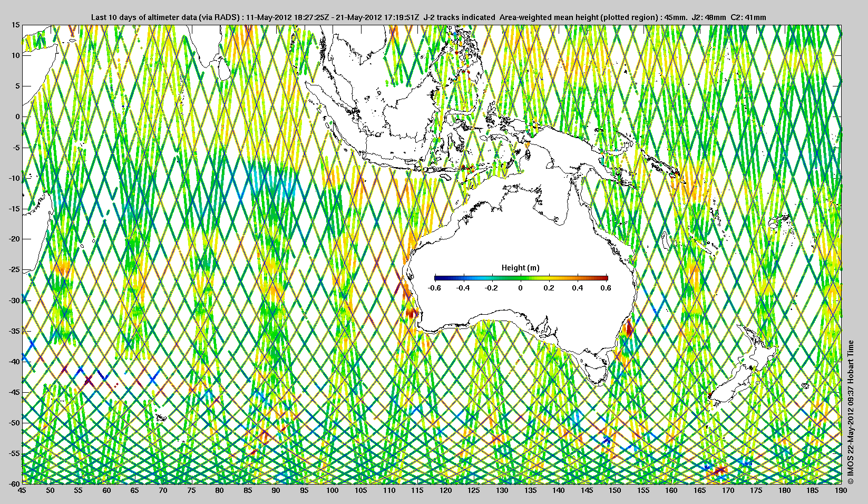Click longitude tick label "190" on x-axis

(x=841, y=490)
